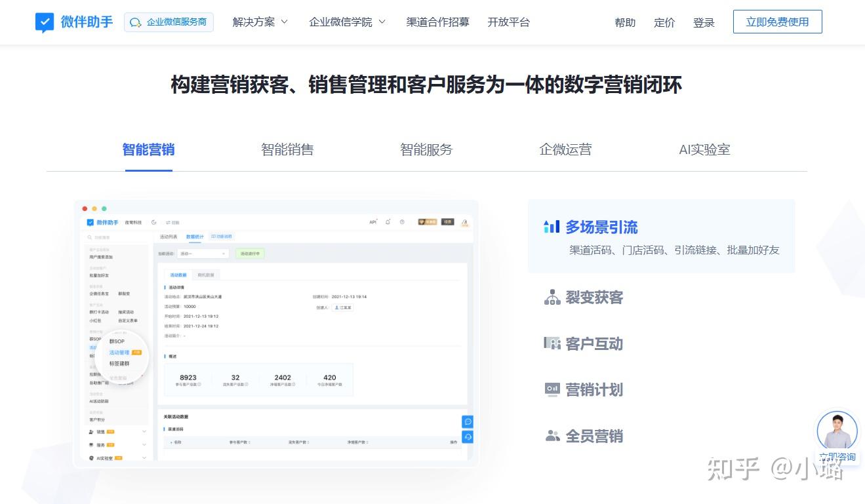The height and width of the screenshot is (504, 865).
Task: Select the 多场景引流 bar chart icon
Action: pyautogui.click(x=552, y=226)
